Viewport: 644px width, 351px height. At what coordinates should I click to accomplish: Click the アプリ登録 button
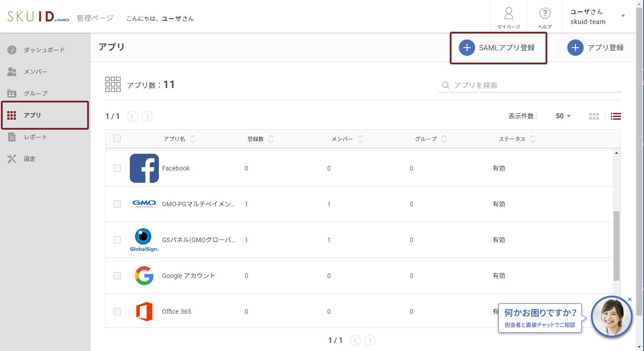595,48
